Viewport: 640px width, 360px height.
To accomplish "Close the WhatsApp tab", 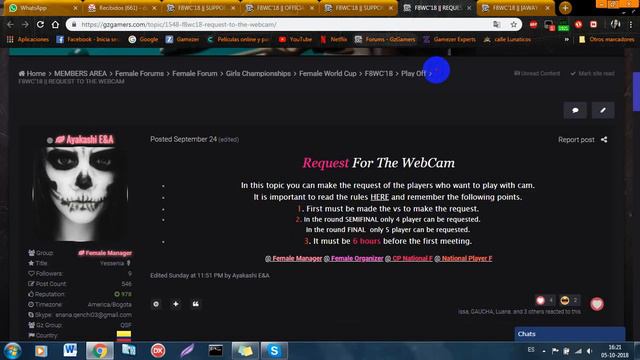I will coord(75,8).
